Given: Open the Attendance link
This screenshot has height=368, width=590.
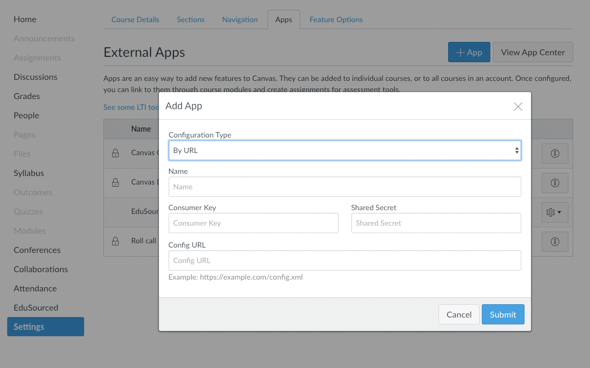Looking at the screenshot, I should pyautogui.click(x=35, y=289).
